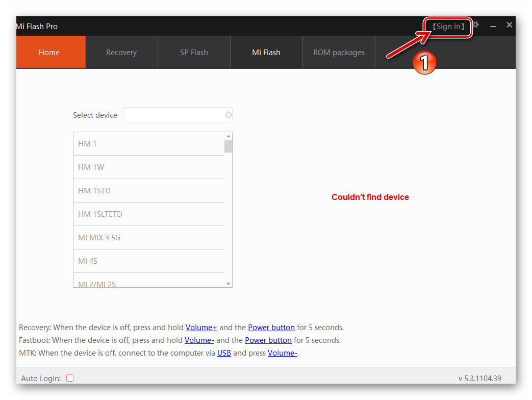This screenshot has height=400, width=532.
Task: Click the device list scrollbar down arrow
Action: 228,283
